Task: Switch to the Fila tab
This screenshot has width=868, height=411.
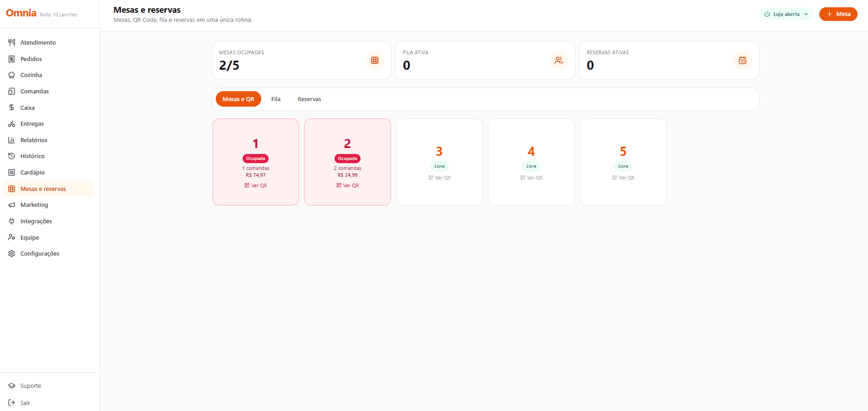Action: pos(276,99)
